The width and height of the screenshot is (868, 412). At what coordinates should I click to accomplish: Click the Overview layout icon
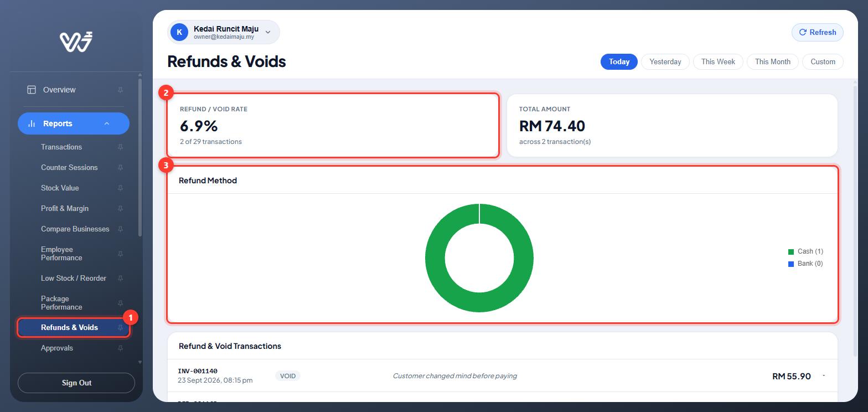[x=32, y=90]
